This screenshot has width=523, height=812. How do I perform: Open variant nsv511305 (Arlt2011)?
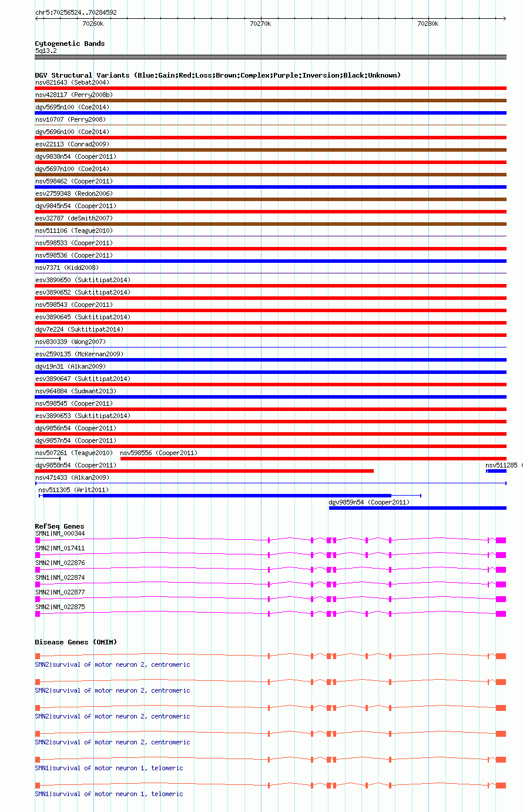pos(73,490)
